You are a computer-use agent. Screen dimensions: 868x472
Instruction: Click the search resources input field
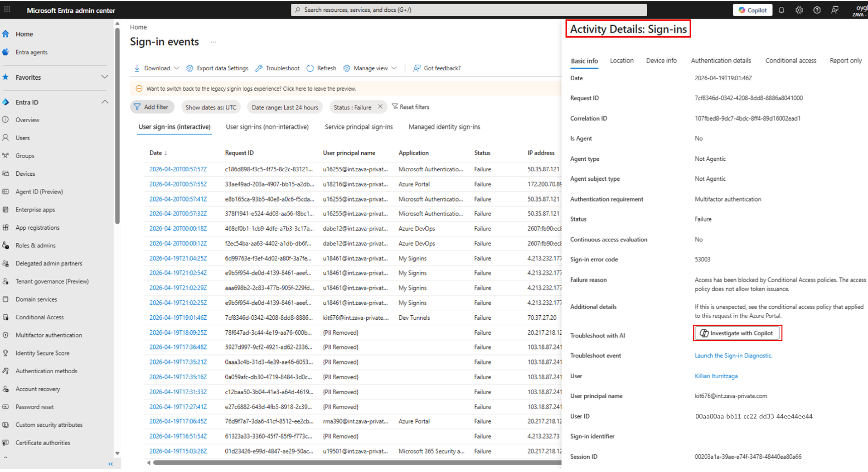tap(469, 10)
